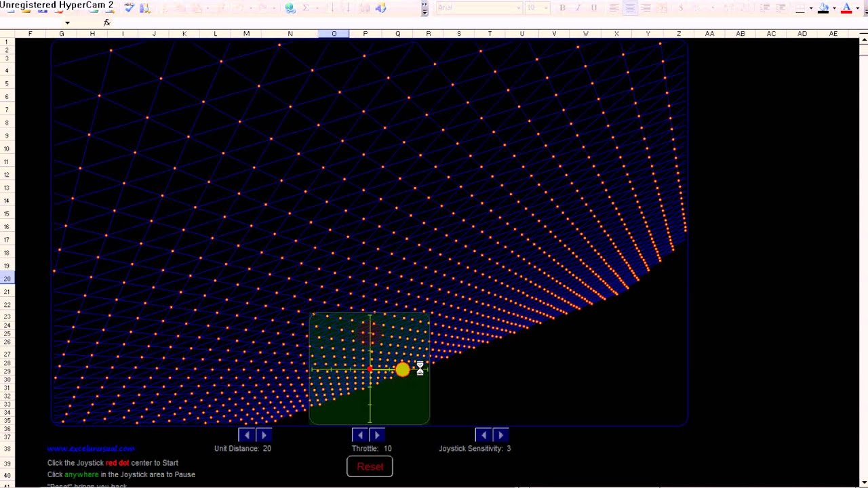
Task: Expand Standard toolbar options chevron
Action: 425,8
